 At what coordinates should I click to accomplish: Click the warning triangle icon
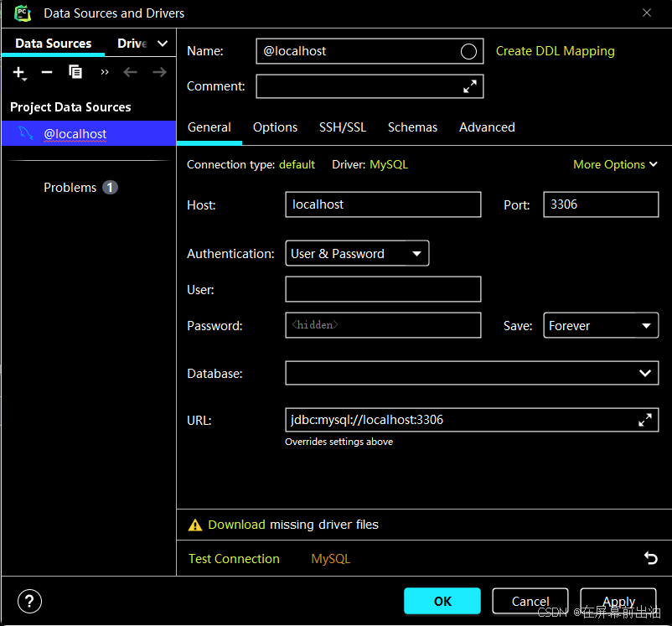coord(195,525)
